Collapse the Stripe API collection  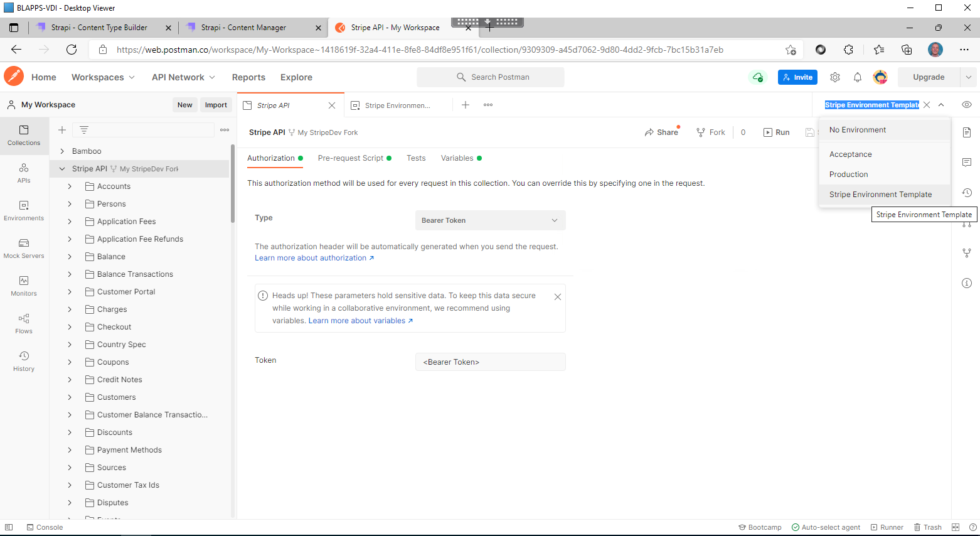61,168
